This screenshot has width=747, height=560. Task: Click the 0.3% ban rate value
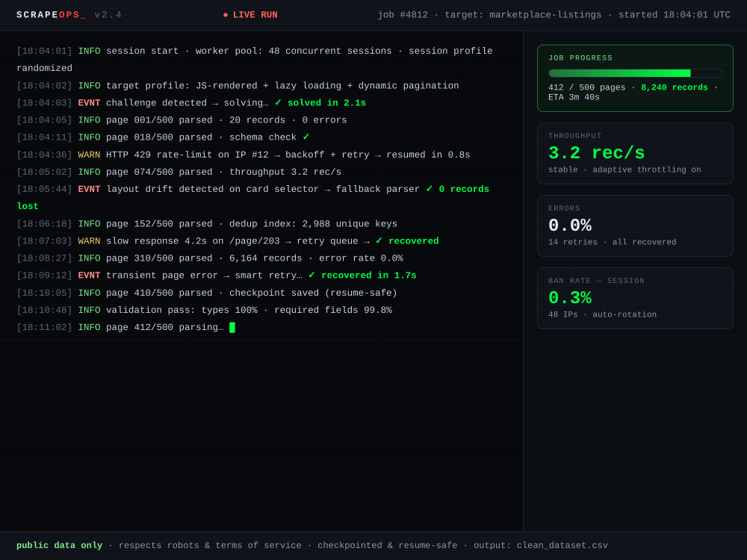[570, 298]
